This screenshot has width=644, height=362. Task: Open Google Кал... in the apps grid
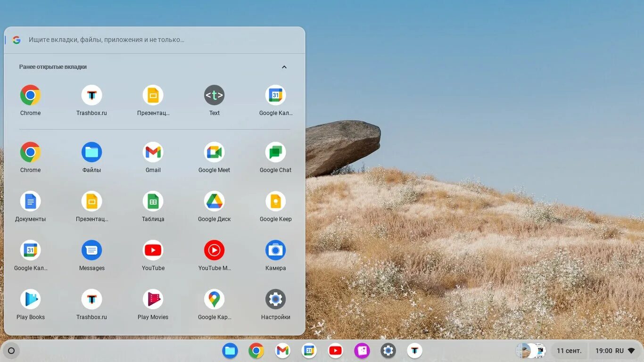pyautogui.click(x=30, y=255)
